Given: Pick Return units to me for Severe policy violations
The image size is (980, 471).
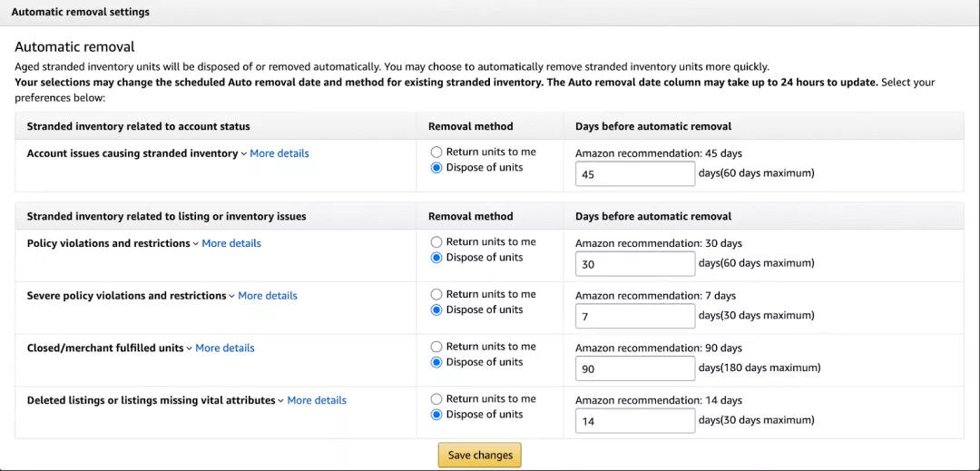Looking at the screenshot, I should [x=436, y=295].
